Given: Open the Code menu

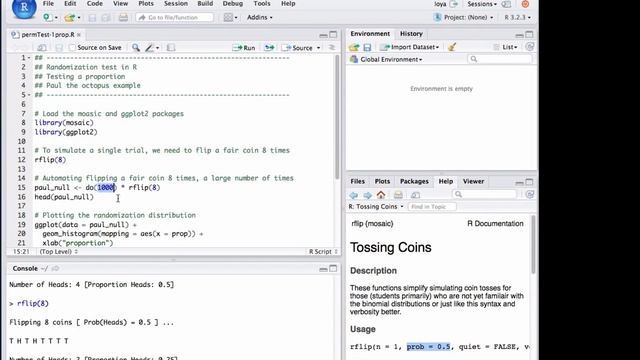Looking at the screenshot, I should point(95,4).
